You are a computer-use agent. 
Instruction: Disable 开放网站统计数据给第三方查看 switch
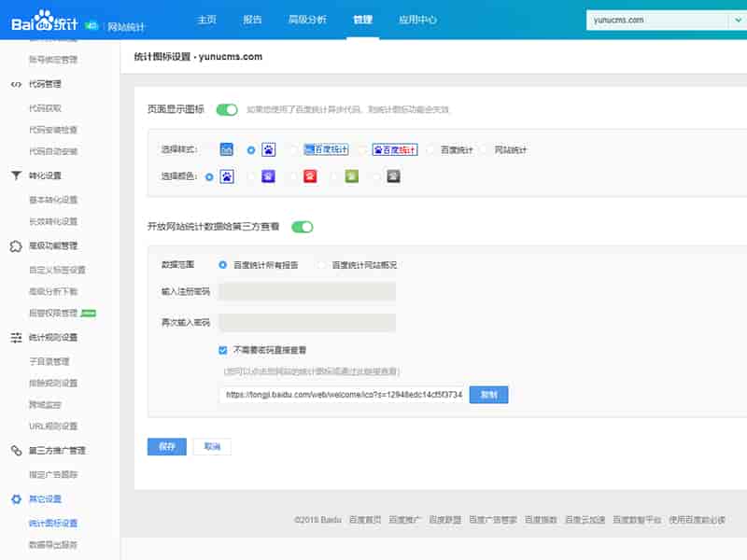301,226
